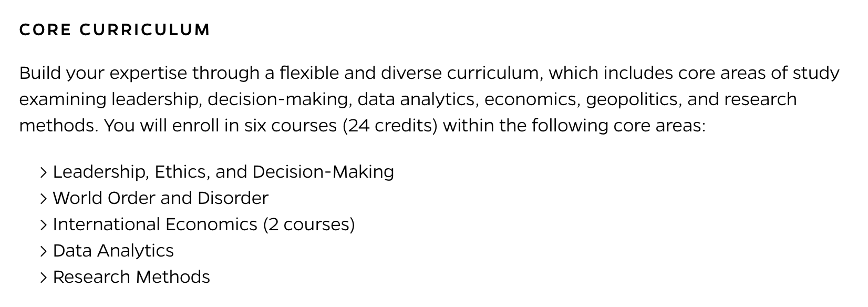The height and width of the screenshot is (307, 868).
Task: Click the CORE CURRICULUM heading
Action: point(115,30)
